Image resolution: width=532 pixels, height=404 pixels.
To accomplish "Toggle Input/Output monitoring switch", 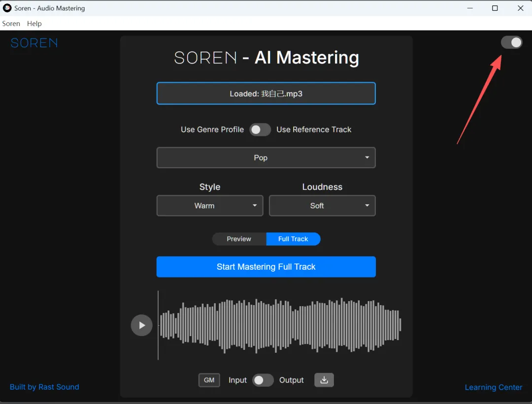I will pyautogui.click(x=263, y=380).
